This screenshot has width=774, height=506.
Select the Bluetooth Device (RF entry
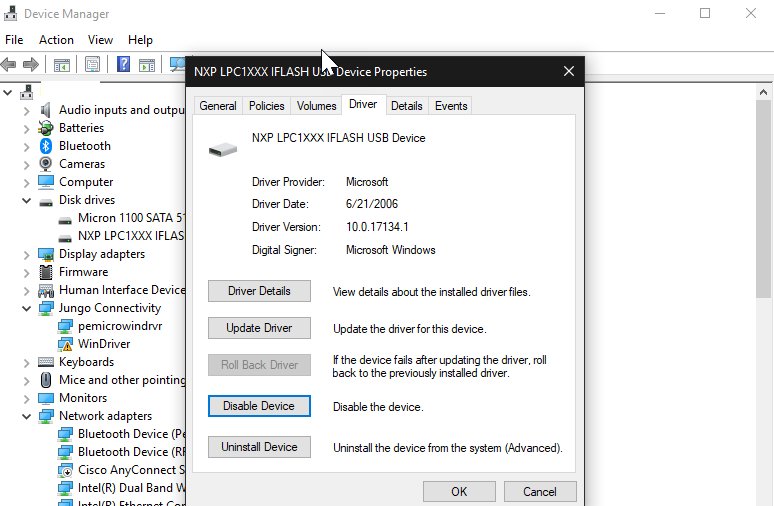click(x=131, y=452)
